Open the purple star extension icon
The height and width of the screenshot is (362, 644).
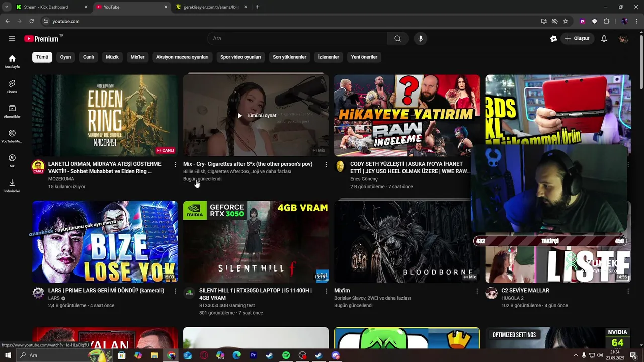point(583,21)
